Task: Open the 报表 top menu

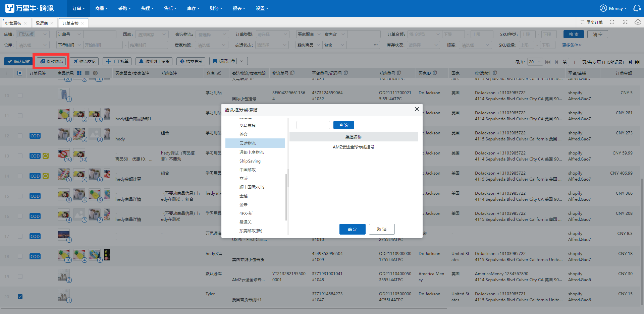Action: 239,8
